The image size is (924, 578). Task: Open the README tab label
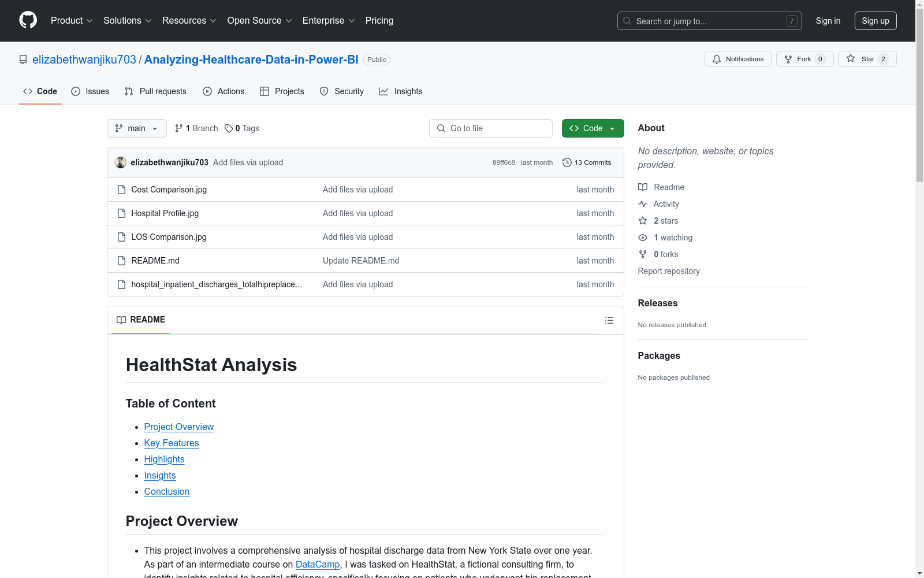[141, 320]
